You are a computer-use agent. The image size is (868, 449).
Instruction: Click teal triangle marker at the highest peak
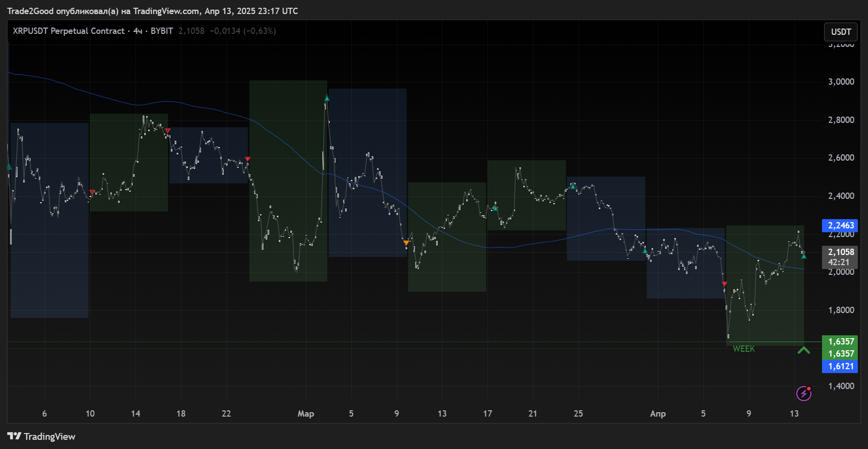click(x=327, y=99)
